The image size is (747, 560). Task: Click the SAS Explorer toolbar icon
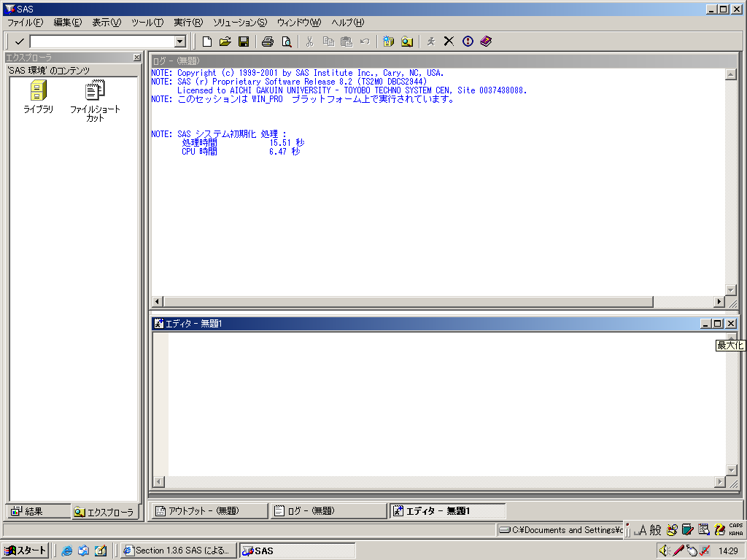(407, 42)
